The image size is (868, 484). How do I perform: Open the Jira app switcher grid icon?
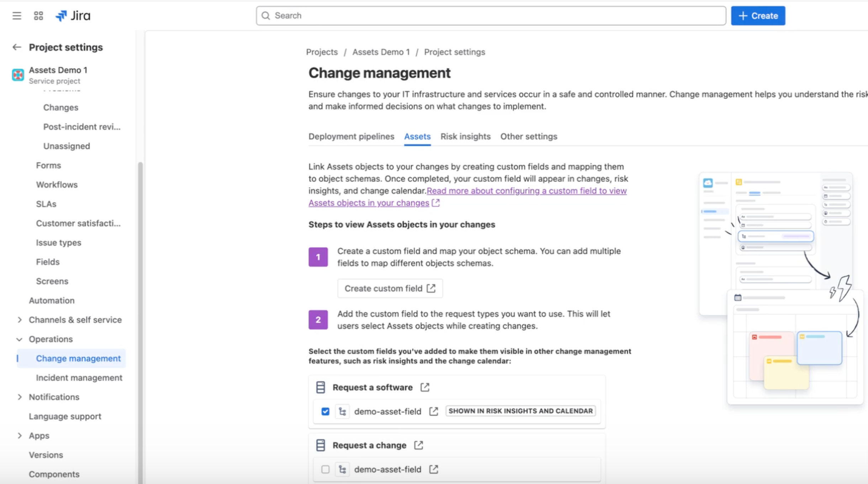pyautogui.click(x=38, y=15)
